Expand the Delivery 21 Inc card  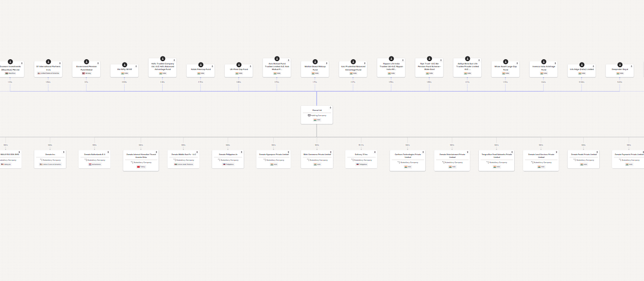pyautogui.click(x=374, y=152)
